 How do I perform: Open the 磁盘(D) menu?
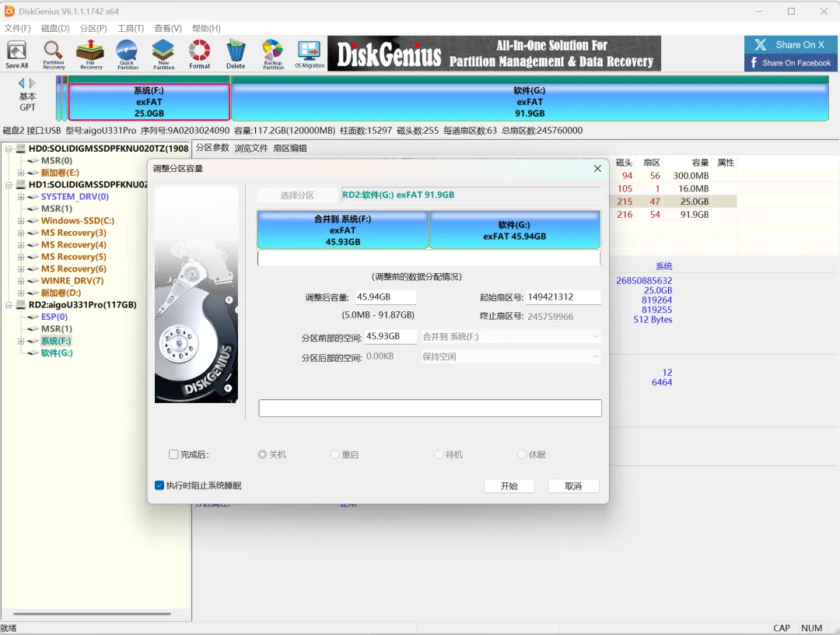click(55, 28)
